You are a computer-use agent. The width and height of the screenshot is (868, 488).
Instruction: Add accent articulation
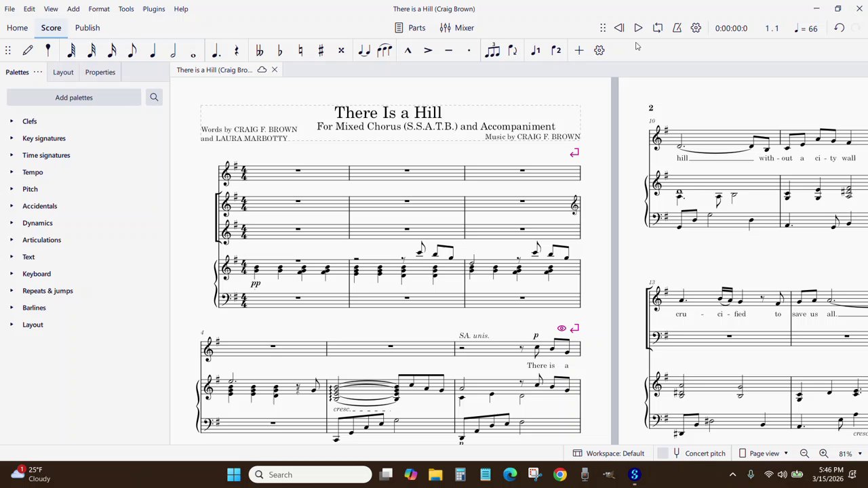coord(428,50)
